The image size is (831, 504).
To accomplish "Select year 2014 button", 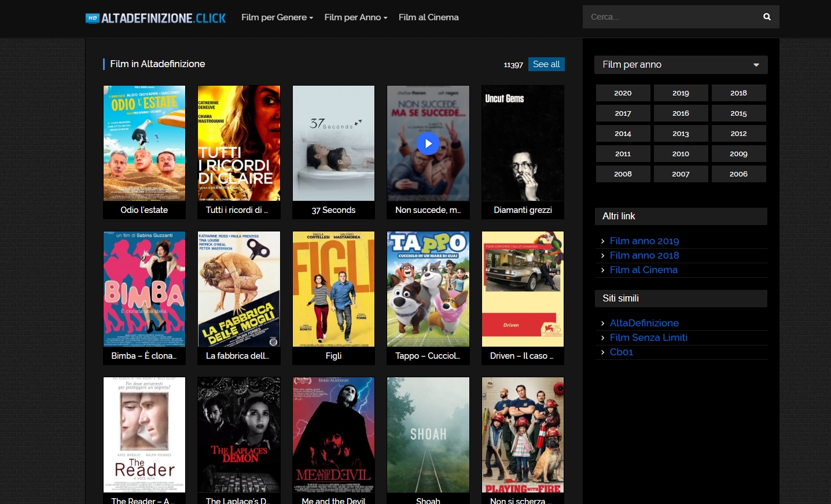I will point(623,134).
